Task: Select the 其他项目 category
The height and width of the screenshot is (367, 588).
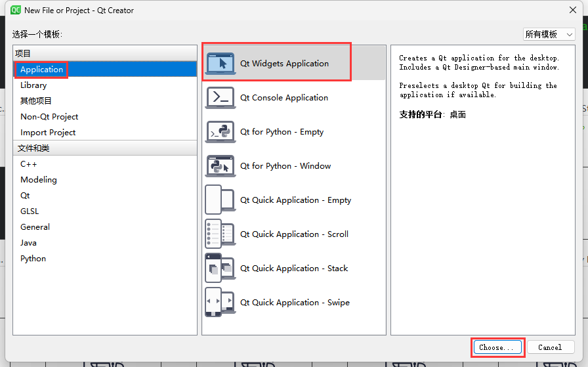Action: coord(105,101)
